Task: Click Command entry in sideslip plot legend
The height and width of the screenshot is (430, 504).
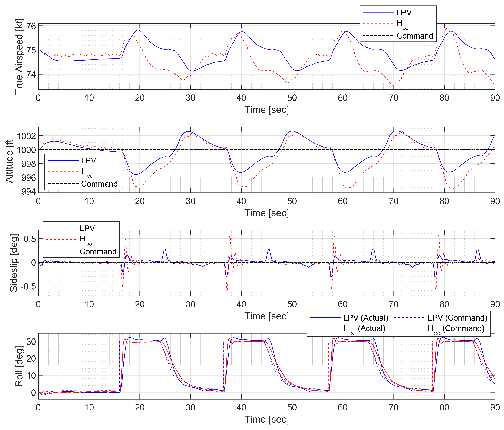Action: (x=98, y=251)
